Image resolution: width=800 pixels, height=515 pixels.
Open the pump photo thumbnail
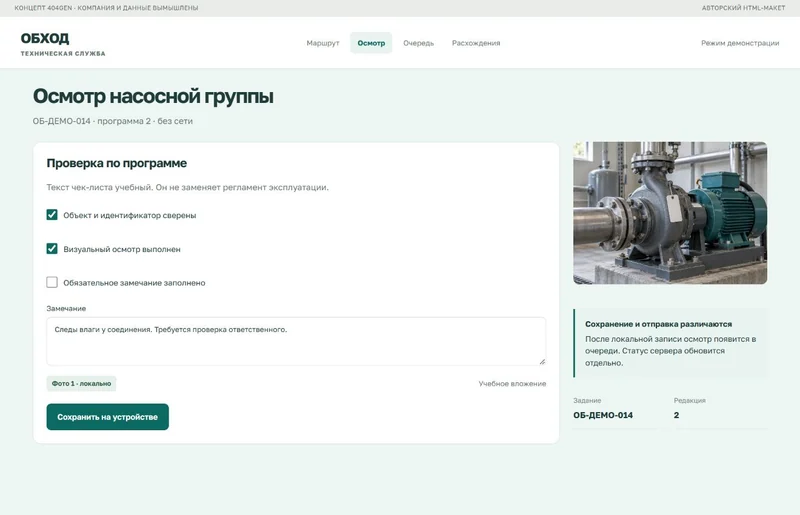pos(670,213)
